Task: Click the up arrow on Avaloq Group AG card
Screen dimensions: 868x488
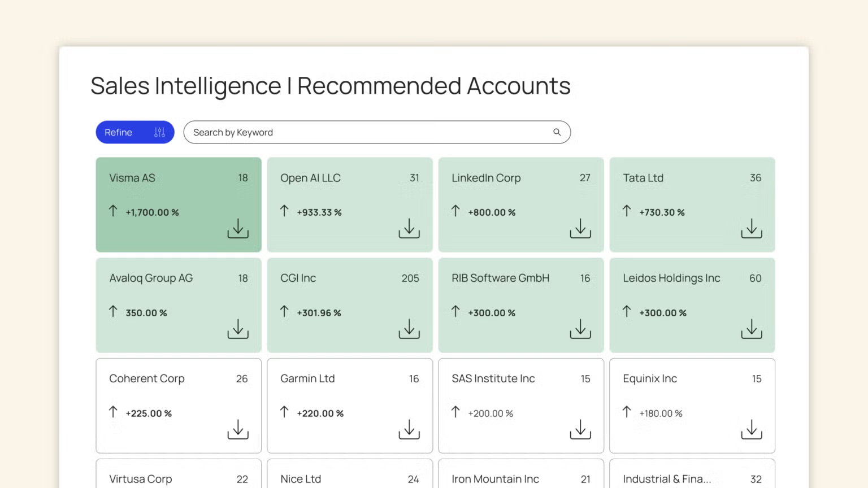Action: (113, 311)
